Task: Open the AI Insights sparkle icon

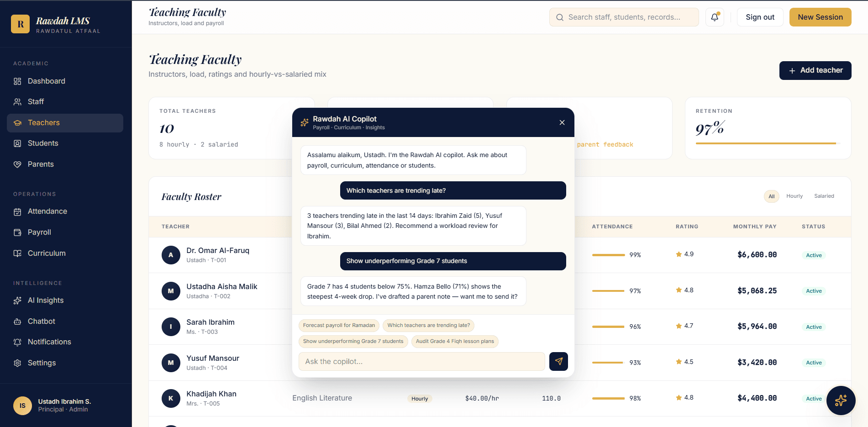Action: pos(17,300)
